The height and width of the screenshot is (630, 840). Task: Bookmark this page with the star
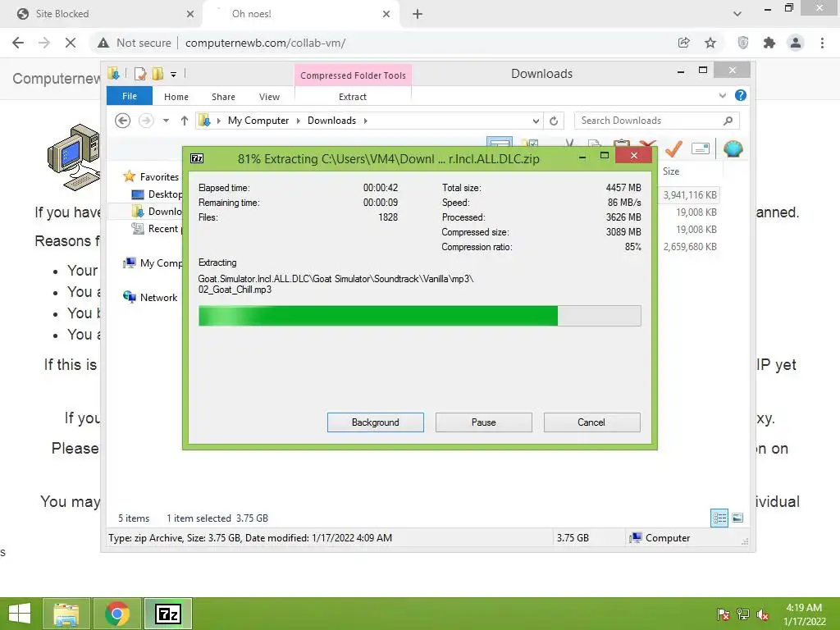(710, 43)
